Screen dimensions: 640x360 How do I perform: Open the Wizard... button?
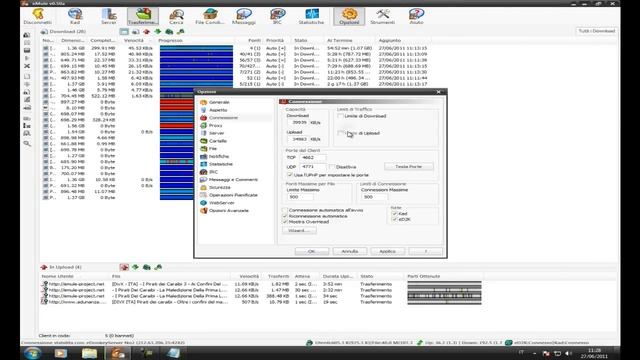click(x=299, y=231)
